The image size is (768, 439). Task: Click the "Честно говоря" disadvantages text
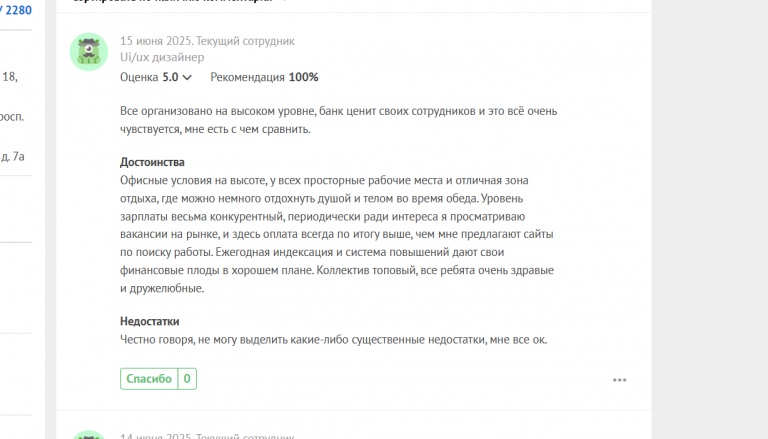333,340
